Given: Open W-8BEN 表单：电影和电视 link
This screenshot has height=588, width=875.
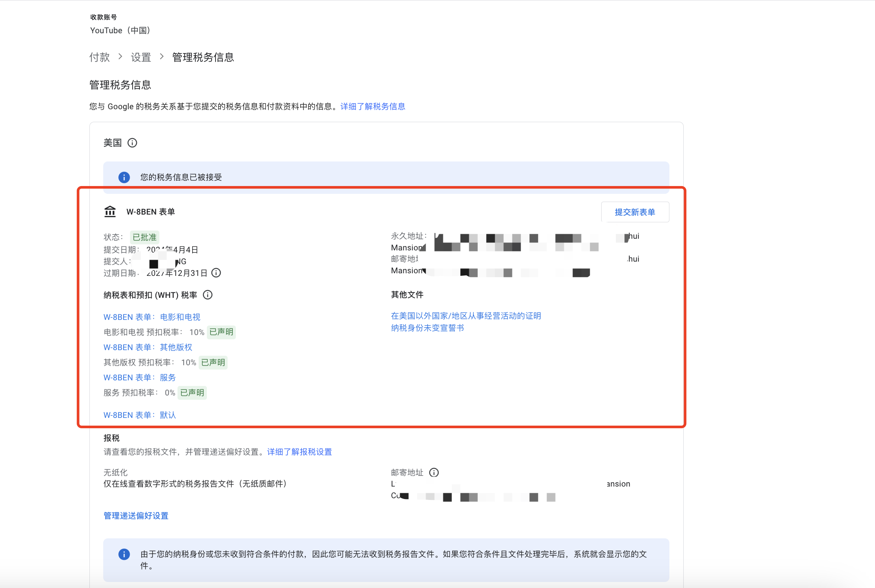Looking at the screenshot, I should (x=152, y=317).
